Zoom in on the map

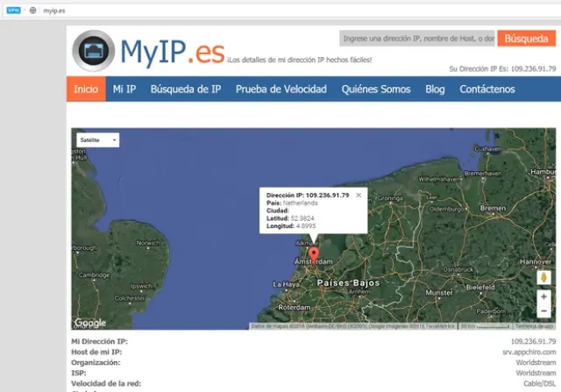coord(543,297)
